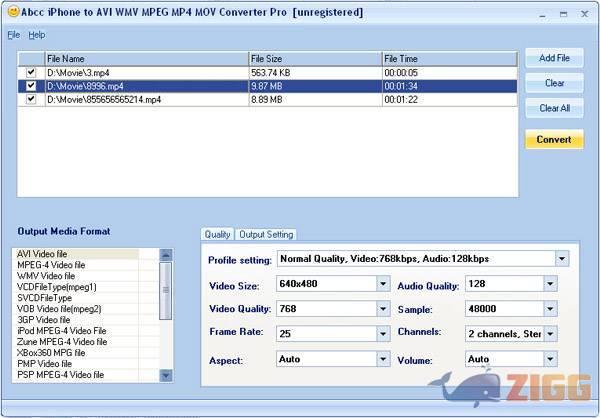Toggle the checkbox for 855656565214.mp4 file
The width and height of the screenshot is (600, 418).
click(31, 99)
